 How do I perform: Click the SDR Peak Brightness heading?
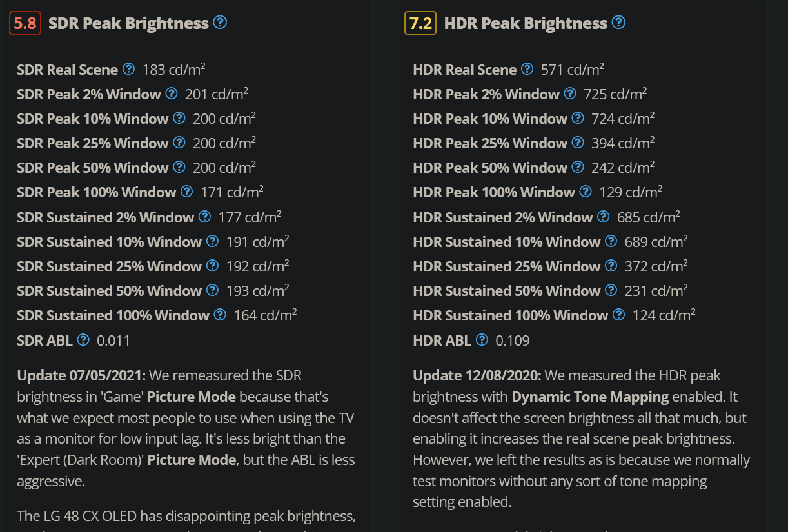tap(129, 24)
